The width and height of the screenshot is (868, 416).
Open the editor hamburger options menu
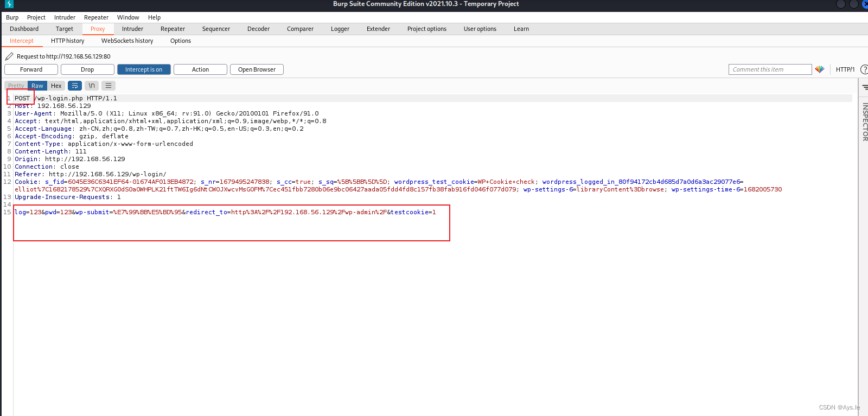[x=108, y=86]
